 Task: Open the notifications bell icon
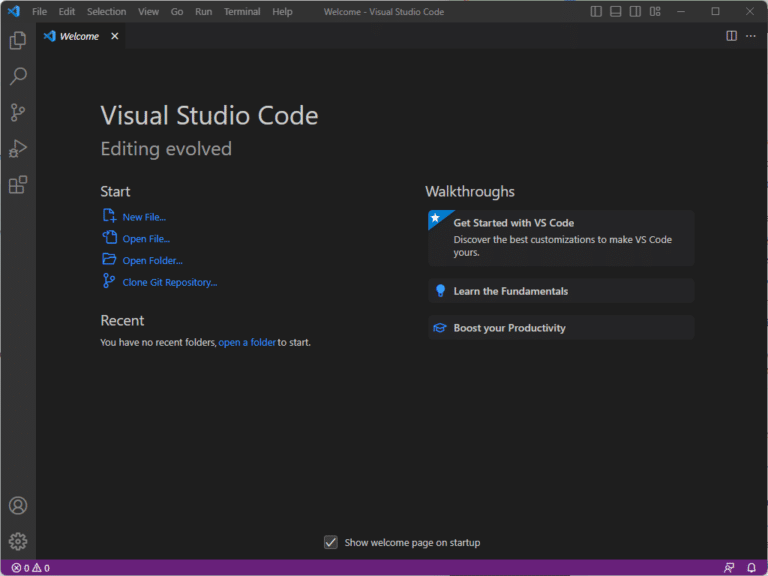coord(751,568)
